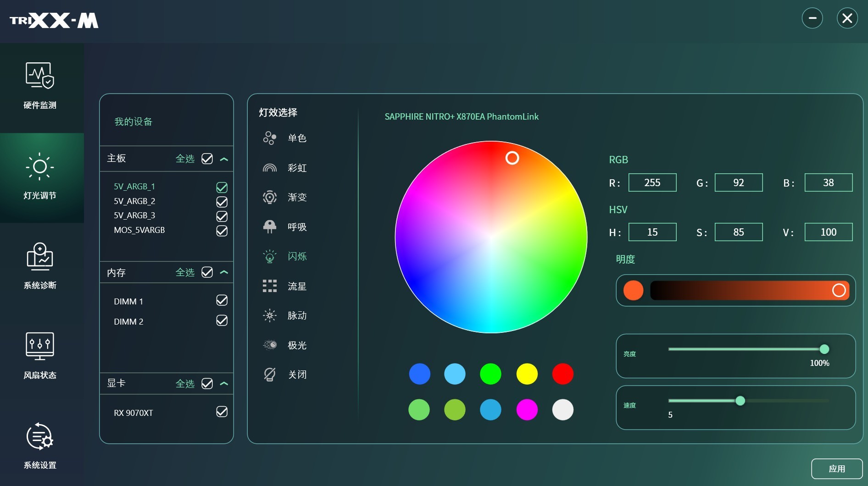Click the 应用 apply button
868x486 pixels.
(x=837, y=469)
